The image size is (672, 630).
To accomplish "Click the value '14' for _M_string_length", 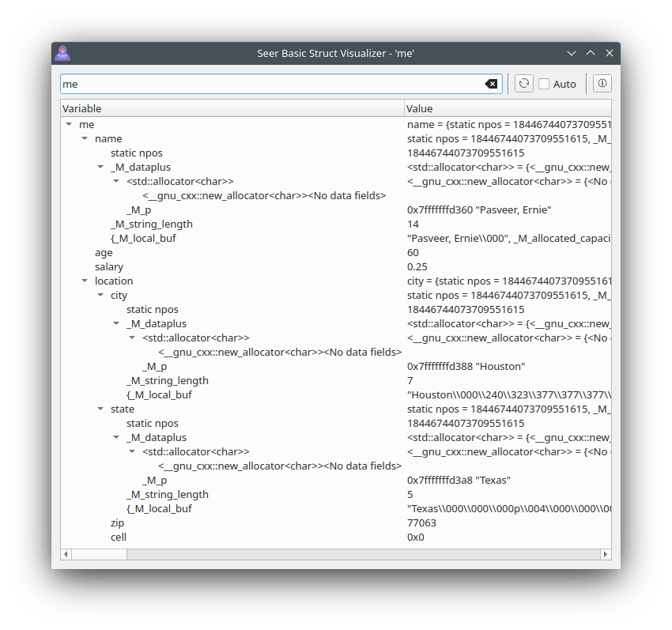I will pos(413,224).
